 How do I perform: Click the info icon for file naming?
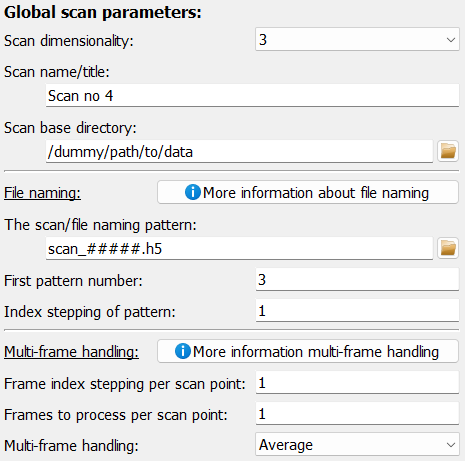tap(193, 192)
